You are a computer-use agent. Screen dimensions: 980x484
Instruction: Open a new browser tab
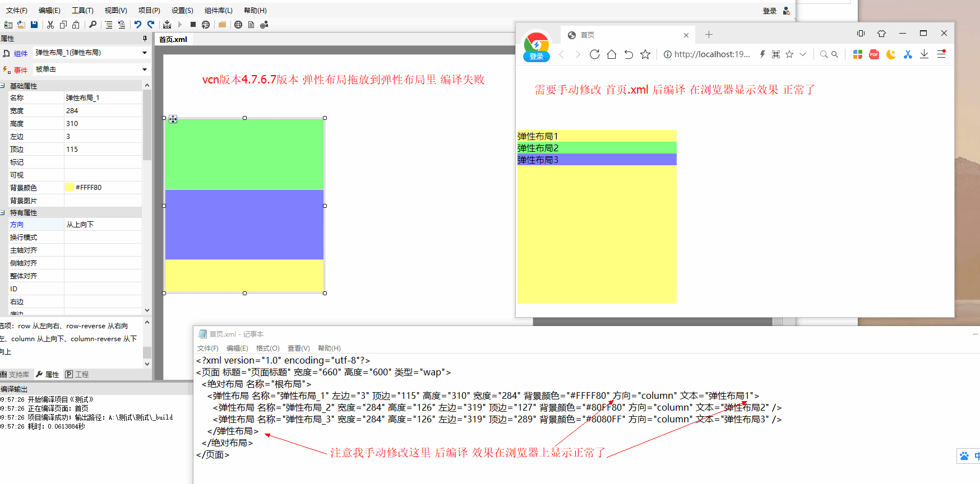click(709, 35)
